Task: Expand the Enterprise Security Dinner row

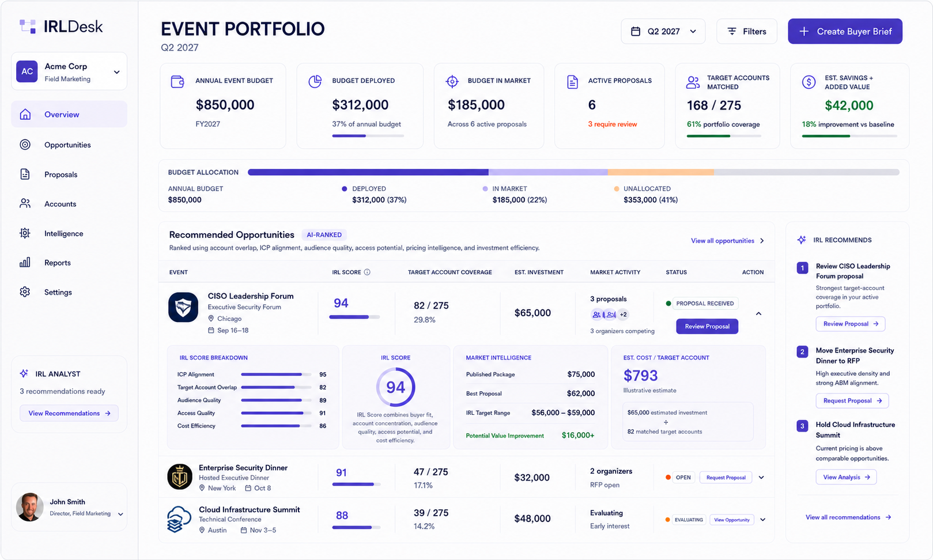Action: [x=761, y=478]
